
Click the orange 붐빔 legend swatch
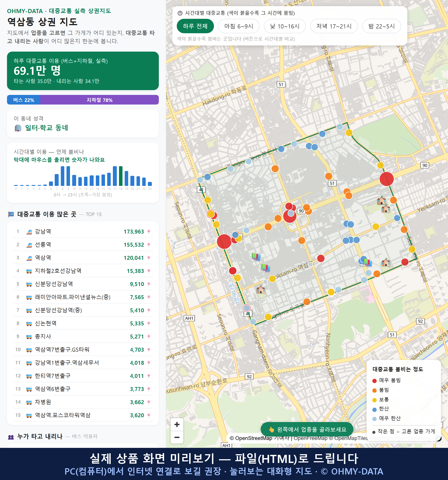click(374, 390)
